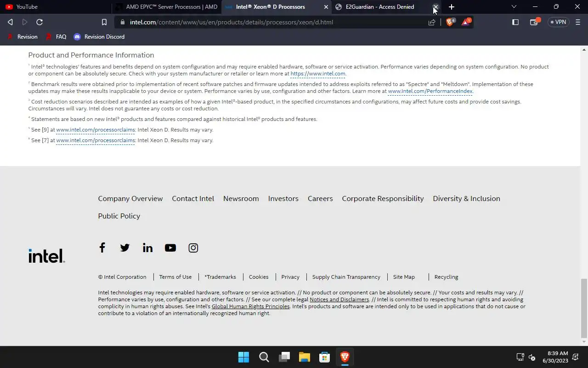588x368 pixels.
Task: Open Notices and Disclaimers link
Action: [339, 299]
